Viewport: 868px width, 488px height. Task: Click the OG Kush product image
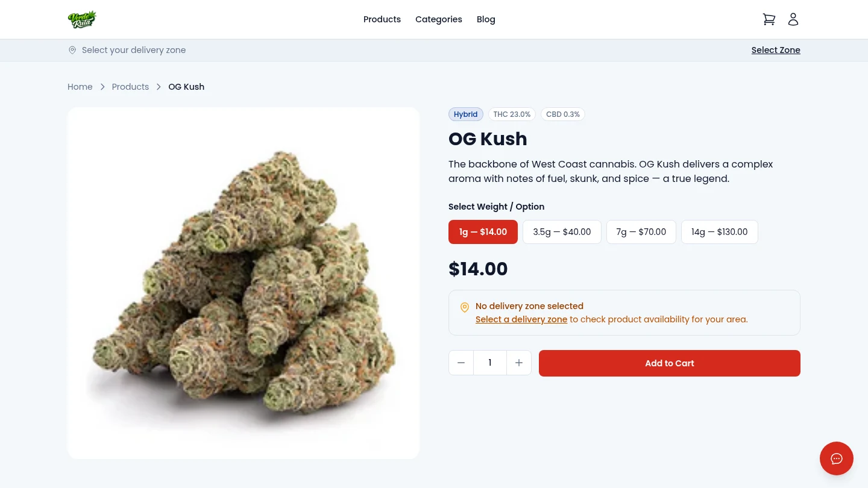244,283
